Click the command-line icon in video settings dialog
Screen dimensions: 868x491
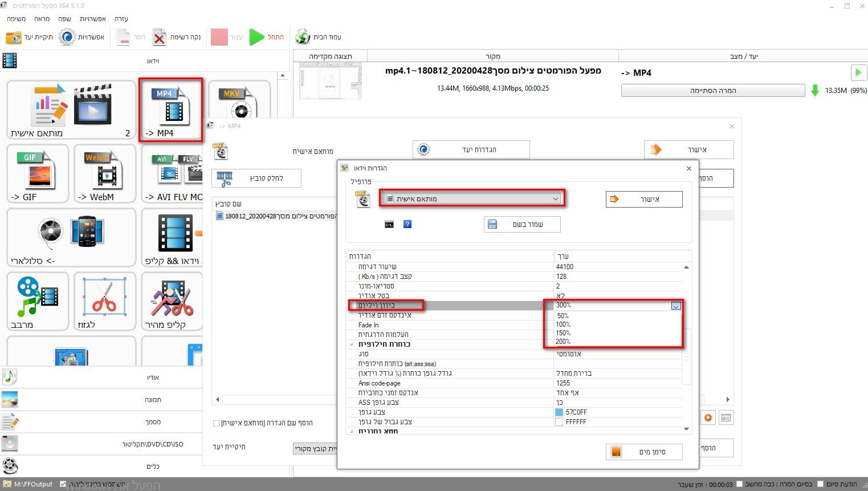tap(389, 225)
